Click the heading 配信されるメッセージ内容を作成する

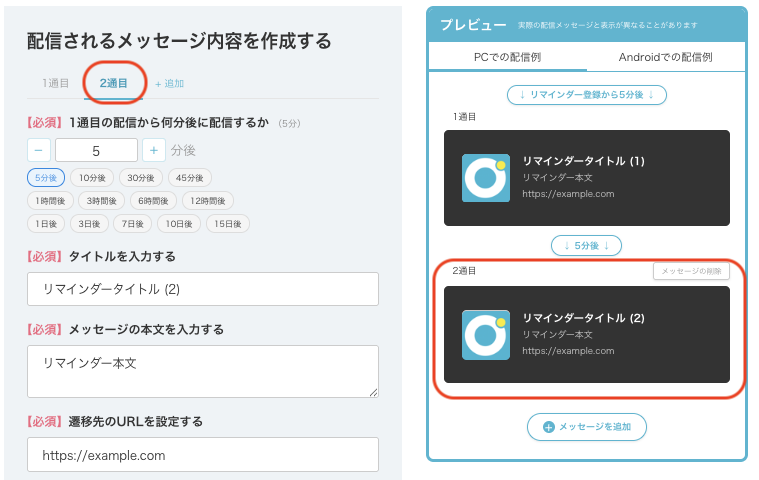click(x=179, y=41)
